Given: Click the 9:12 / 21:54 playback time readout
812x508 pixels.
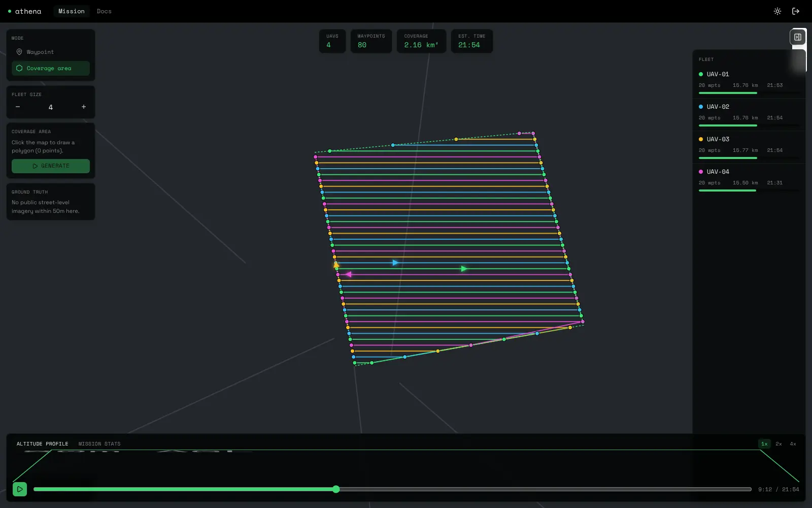Looking at the screenshot, I should point(779,490).
